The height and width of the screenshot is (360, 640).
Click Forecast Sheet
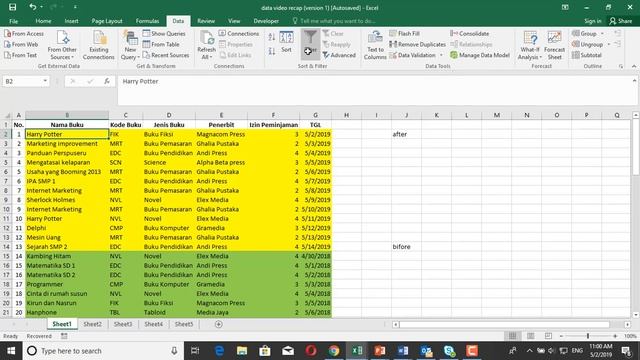554,45
